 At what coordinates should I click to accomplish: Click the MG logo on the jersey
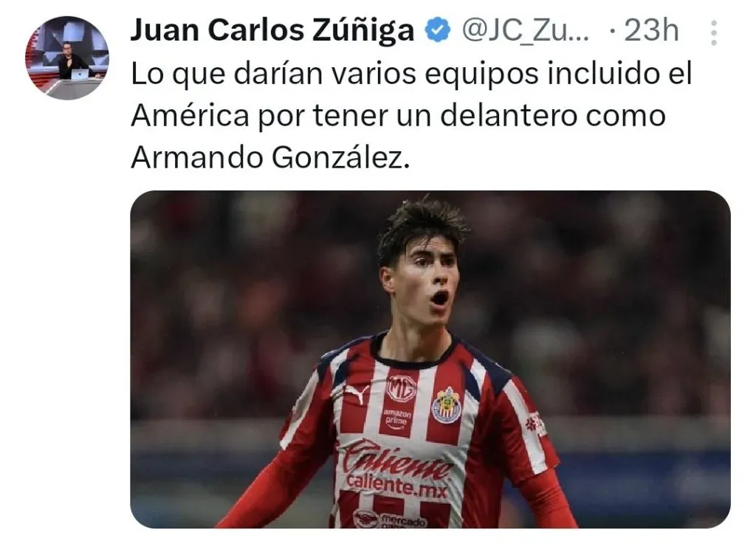(x=401, y=388)
